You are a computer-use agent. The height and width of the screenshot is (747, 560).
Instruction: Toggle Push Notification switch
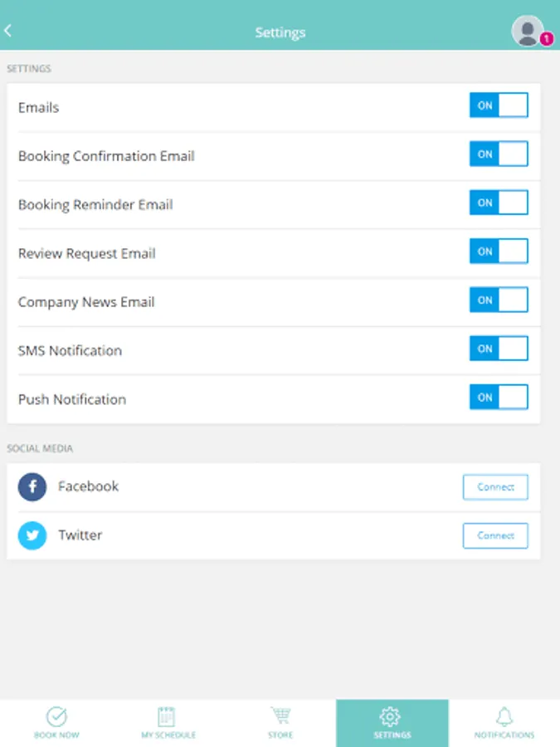[x=499, y=398]
